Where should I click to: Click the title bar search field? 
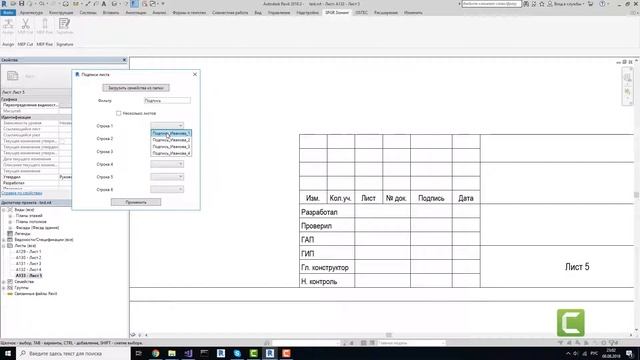tap(491, 4)
